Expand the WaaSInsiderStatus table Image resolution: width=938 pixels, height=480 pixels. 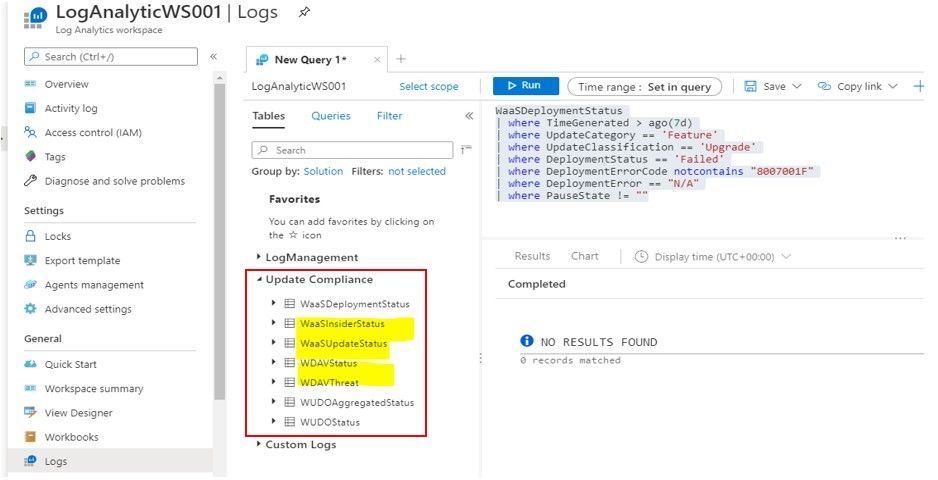pyautogui.click(x=273, y=323)
